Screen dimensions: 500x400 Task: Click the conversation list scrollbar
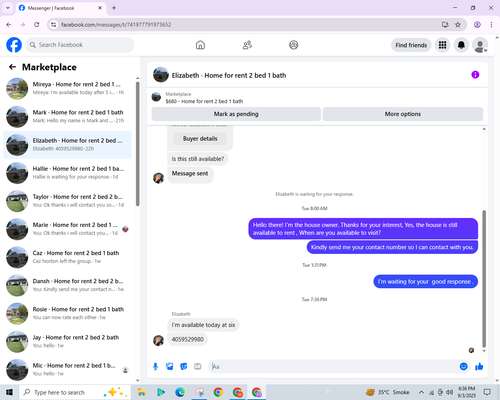(137, 143)
